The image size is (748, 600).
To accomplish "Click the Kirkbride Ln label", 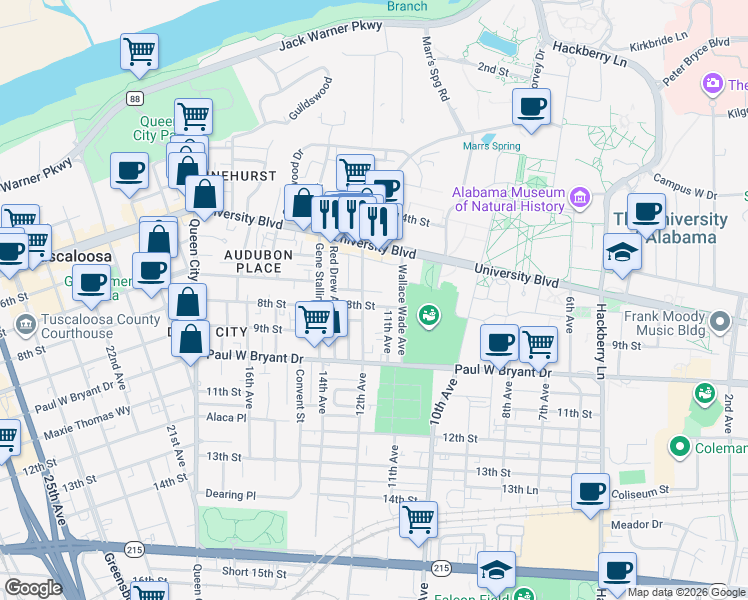I will pyautogui.click(x=659, y=41).
